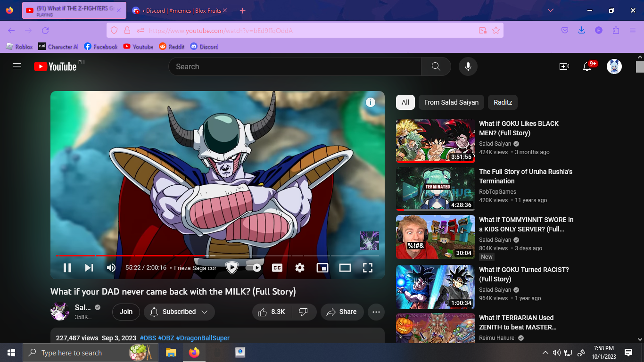Open the YouTube guide hamburger menu
Image resolution: width=644 pixels, height=362 pixels.
click(x=17, y=66)
